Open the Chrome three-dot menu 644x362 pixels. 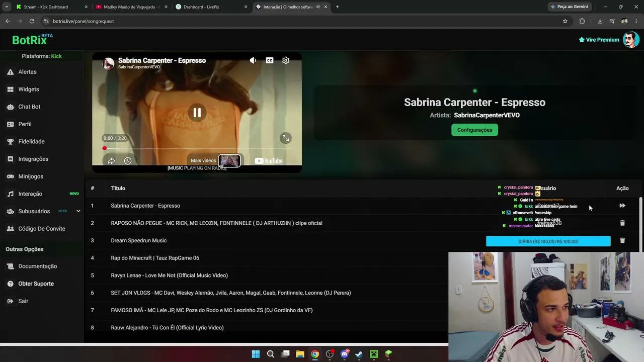coord(636,21)
